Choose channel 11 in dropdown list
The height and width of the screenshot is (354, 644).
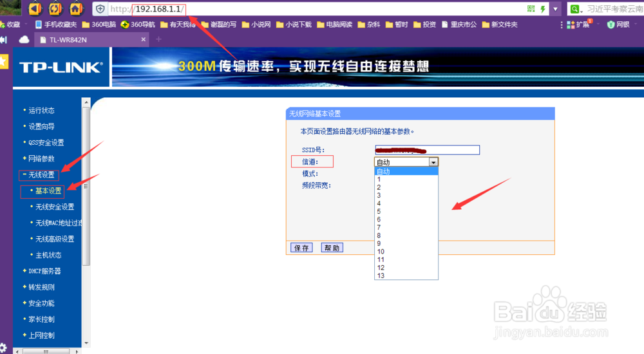tap(406, 259)
